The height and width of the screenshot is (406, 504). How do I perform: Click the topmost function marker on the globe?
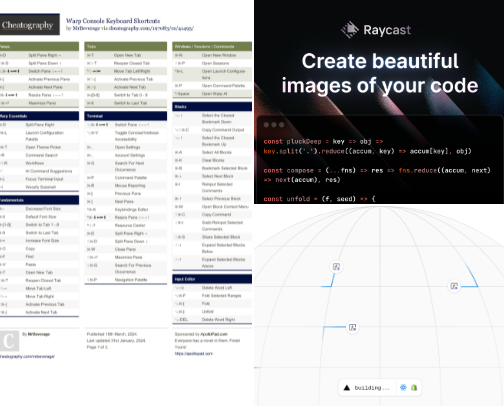point(336,267)
